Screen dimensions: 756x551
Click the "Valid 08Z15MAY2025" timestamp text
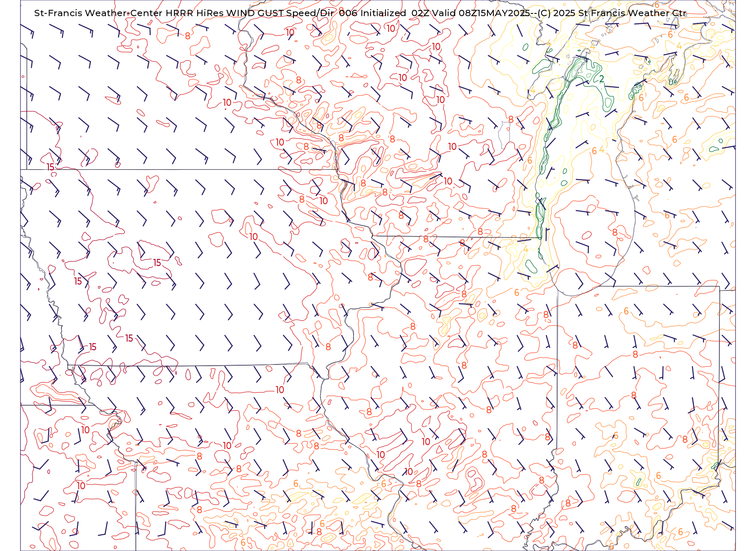point(481,13)
